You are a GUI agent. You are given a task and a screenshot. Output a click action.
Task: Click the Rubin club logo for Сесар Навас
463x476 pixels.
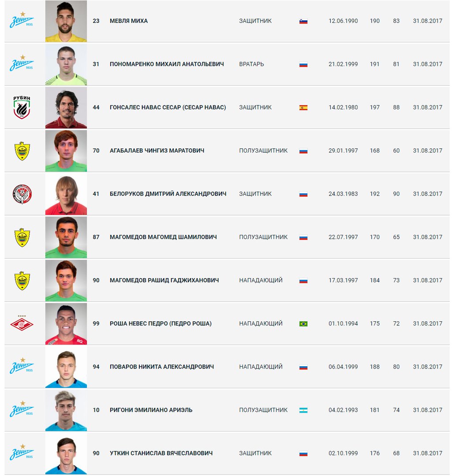(22, 107)
